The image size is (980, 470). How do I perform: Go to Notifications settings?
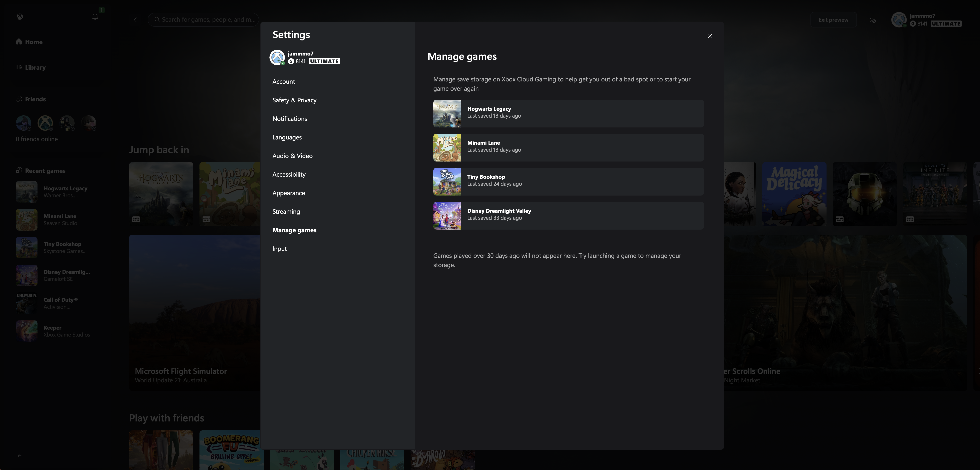pyautogui.click(x=290, y=119)
